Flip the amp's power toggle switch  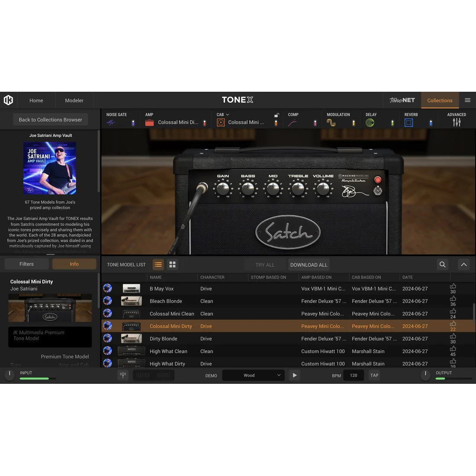378,191
